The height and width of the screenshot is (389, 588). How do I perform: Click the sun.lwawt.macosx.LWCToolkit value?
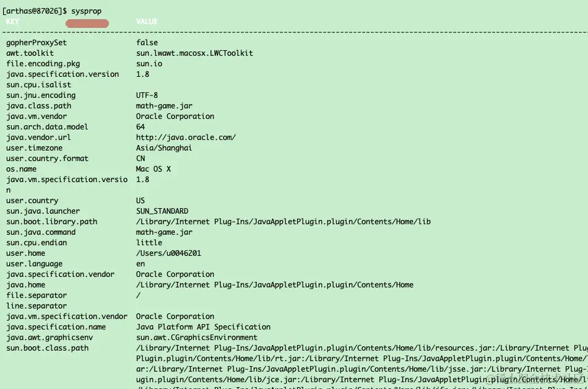pyautogui.click(x=194, y=53)
